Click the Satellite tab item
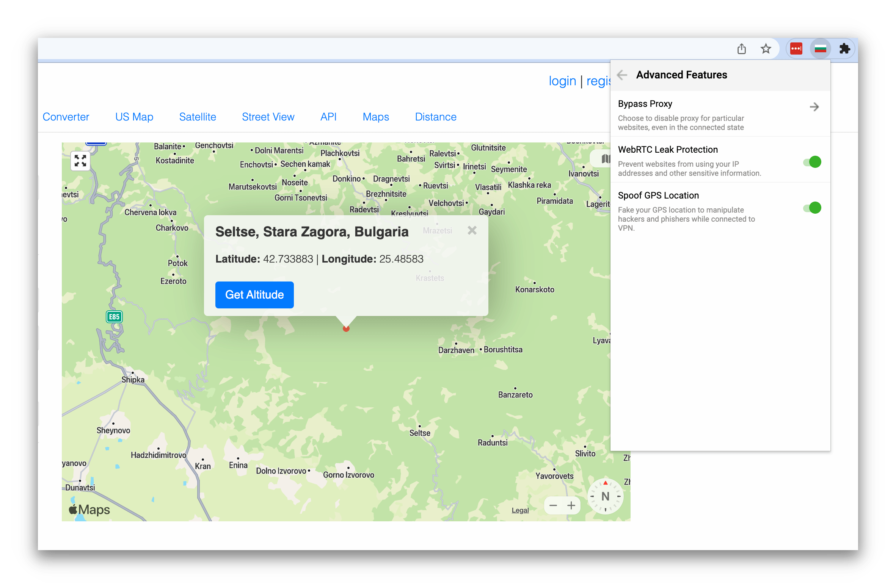 pyautogui.click(x=197, y=117)
